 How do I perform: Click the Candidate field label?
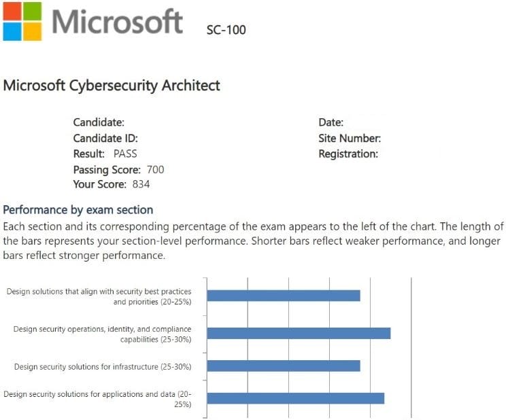pyautogui.click(x=99, y=123)
